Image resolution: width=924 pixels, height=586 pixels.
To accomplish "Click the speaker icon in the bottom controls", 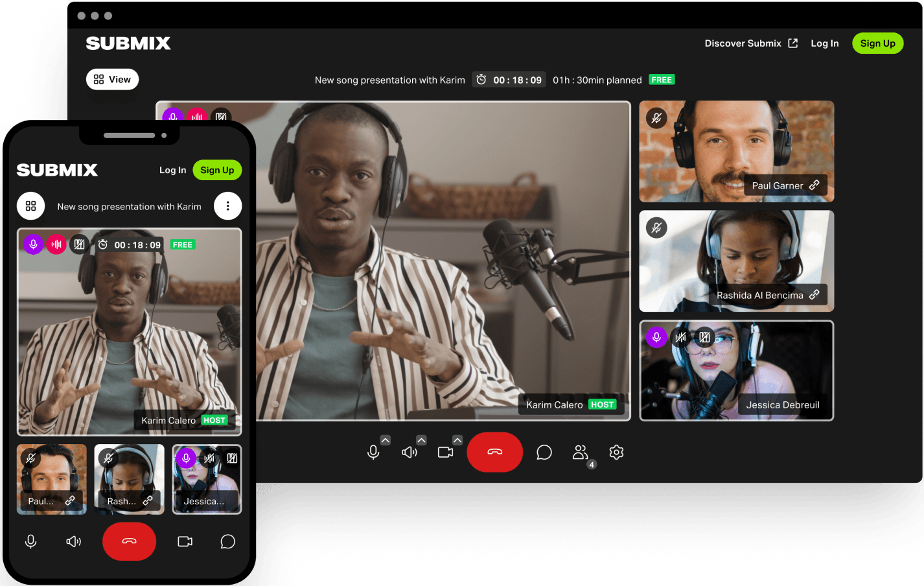I will tap(410, 452).
